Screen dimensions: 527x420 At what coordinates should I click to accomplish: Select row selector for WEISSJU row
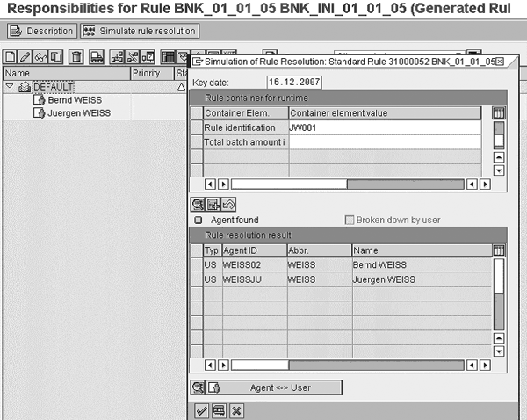coord(197,279)
